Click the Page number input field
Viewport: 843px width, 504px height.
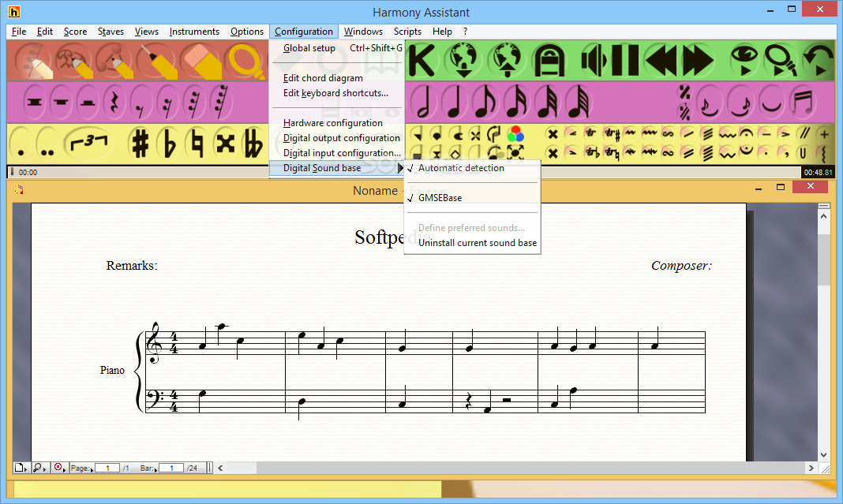click(x=107, y=468)
